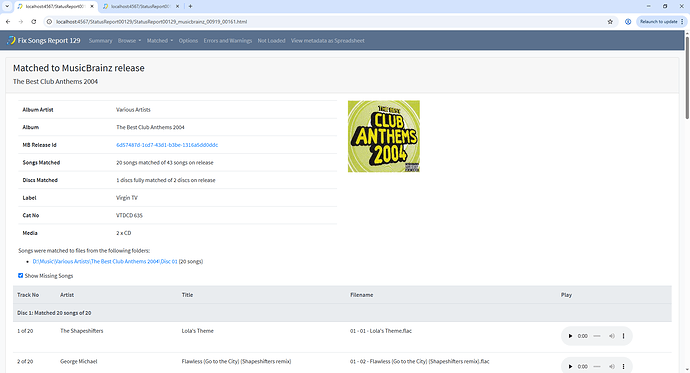Image resolution: width=690 pixels, height=373 pixels.
Task: Expand the Matched dropdown menu
Action: [x=160, y=40]
